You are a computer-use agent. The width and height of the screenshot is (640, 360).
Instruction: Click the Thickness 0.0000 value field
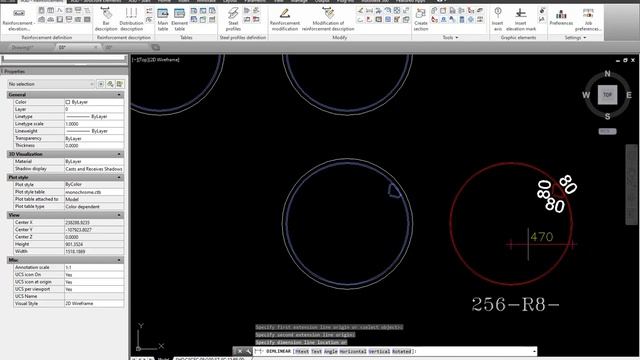point(94,146)
